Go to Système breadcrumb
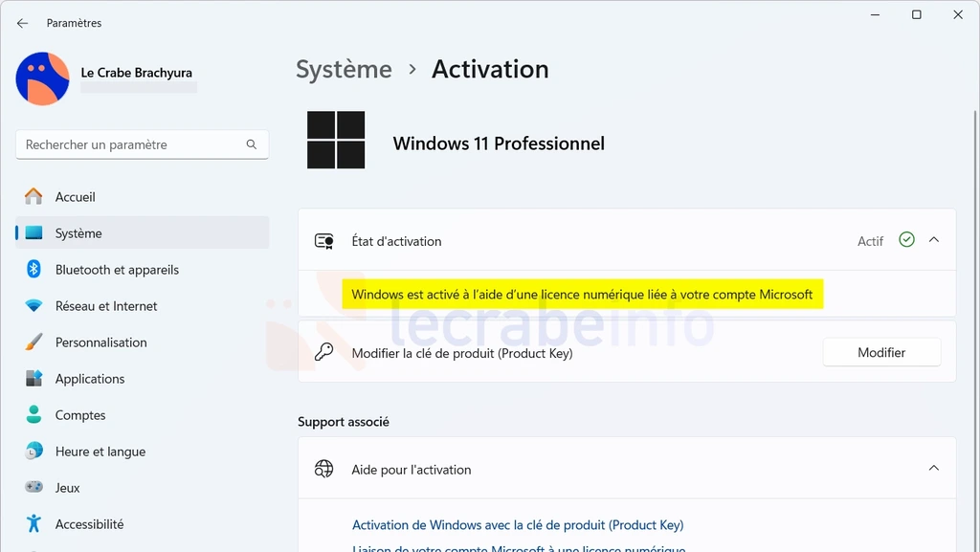 (344, 69)
